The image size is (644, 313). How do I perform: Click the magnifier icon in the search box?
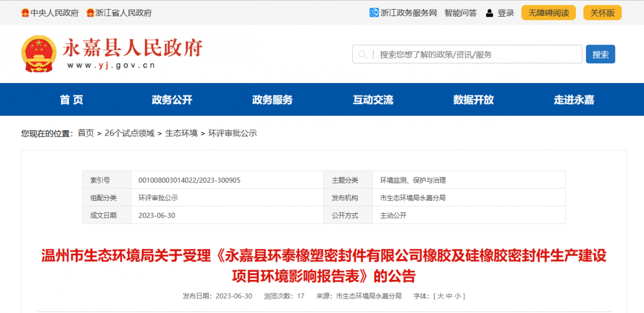click(x=363, y=54)
